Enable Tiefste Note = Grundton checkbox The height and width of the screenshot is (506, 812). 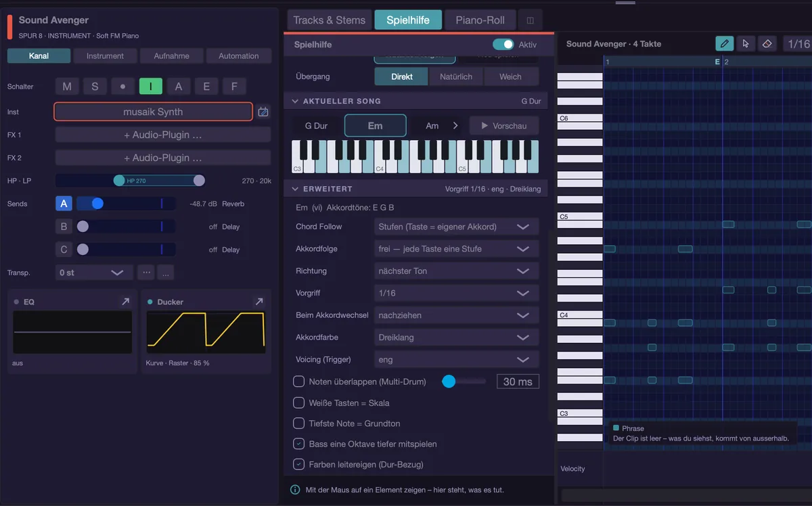click(298, 423)
